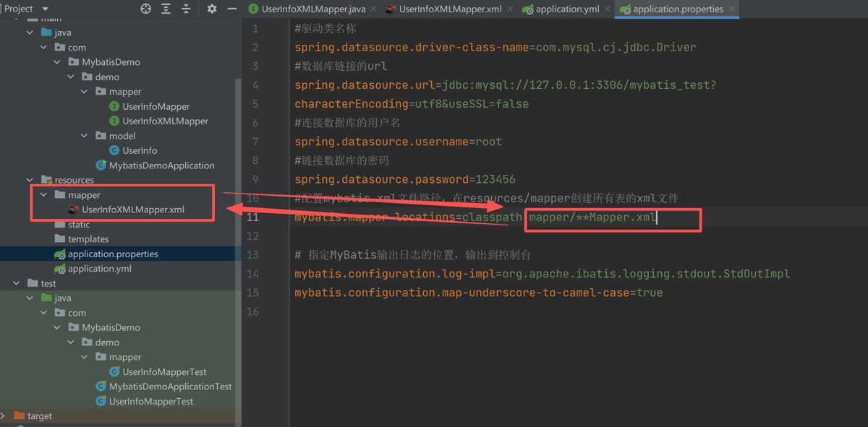Select application.yml in the project tree

coord(100,269)
